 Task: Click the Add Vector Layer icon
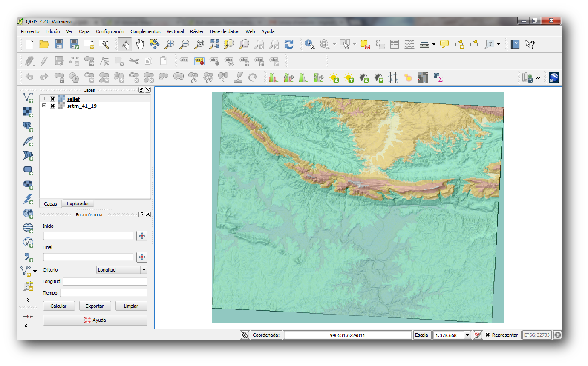click(28, 97)
